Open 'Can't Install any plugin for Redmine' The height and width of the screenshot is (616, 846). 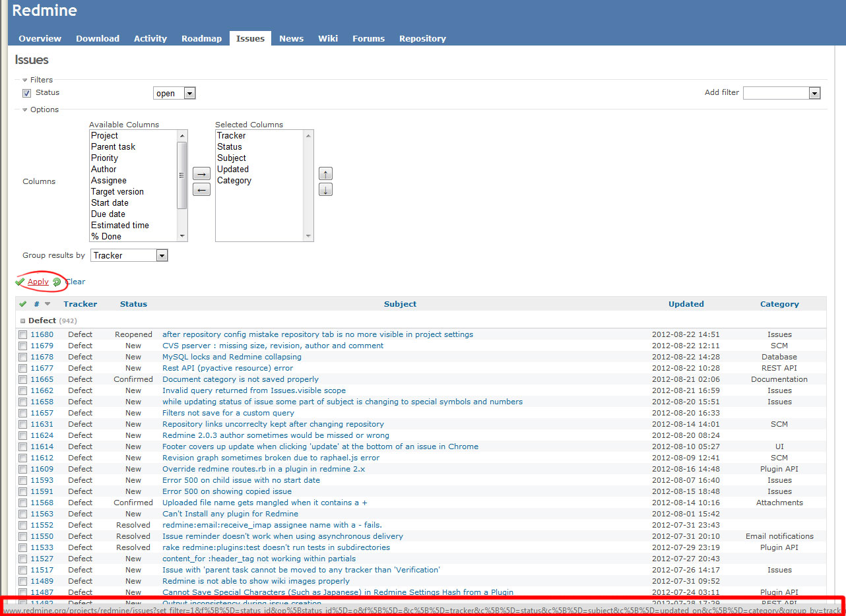[x=230, y=514]
